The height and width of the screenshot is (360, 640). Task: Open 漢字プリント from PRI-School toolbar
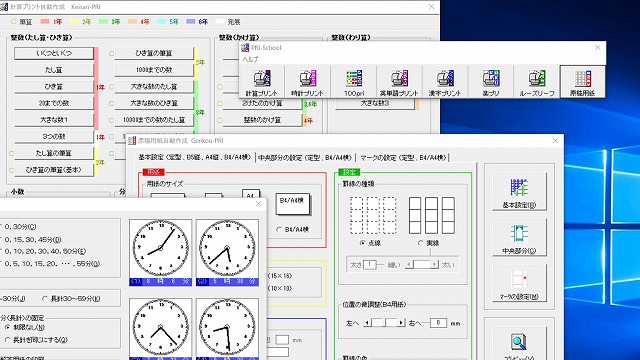coord(445,82)
